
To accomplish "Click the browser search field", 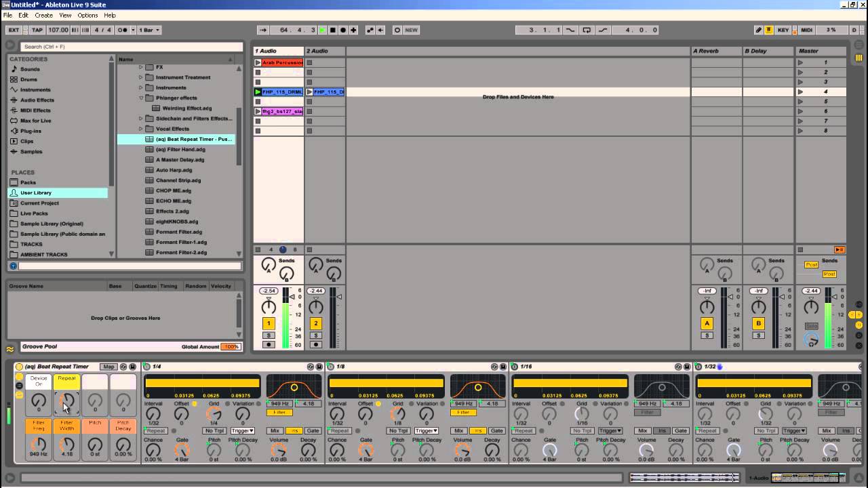I will tap(130, 47).
